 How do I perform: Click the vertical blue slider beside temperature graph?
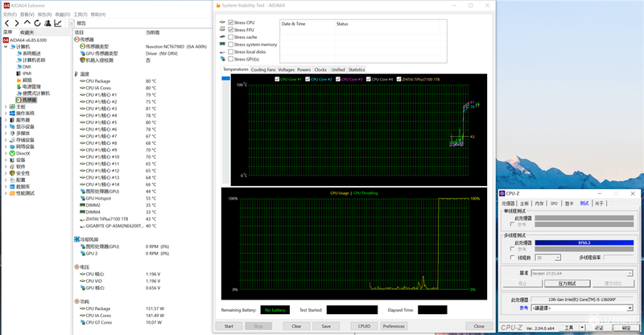(226, 78)
